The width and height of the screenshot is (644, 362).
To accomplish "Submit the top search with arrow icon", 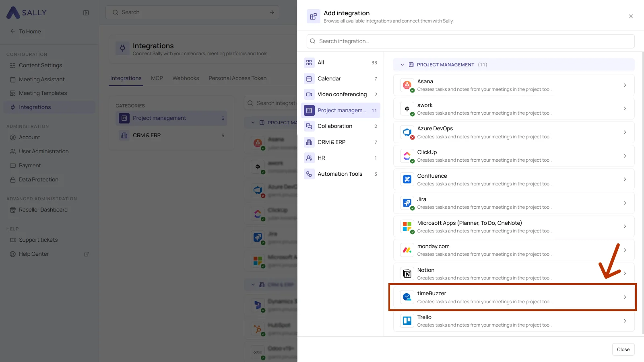I will pos(272,12).
